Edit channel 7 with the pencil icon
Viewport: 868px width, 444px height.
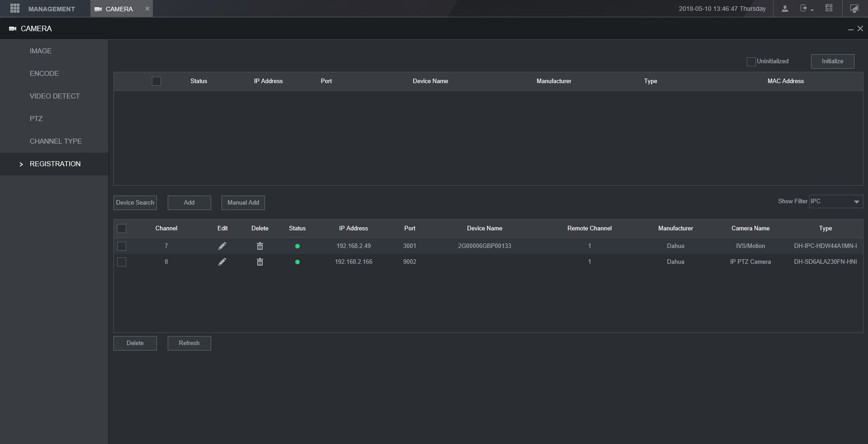(222, 246)
